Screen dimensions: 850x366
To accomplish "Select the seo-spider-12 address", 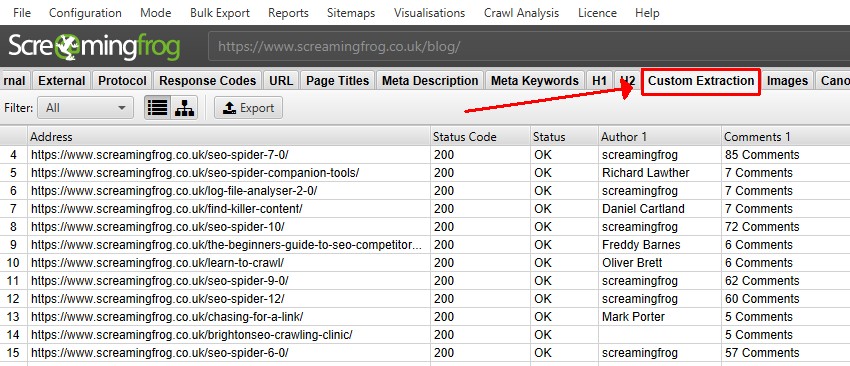I will tap(157, 298).
